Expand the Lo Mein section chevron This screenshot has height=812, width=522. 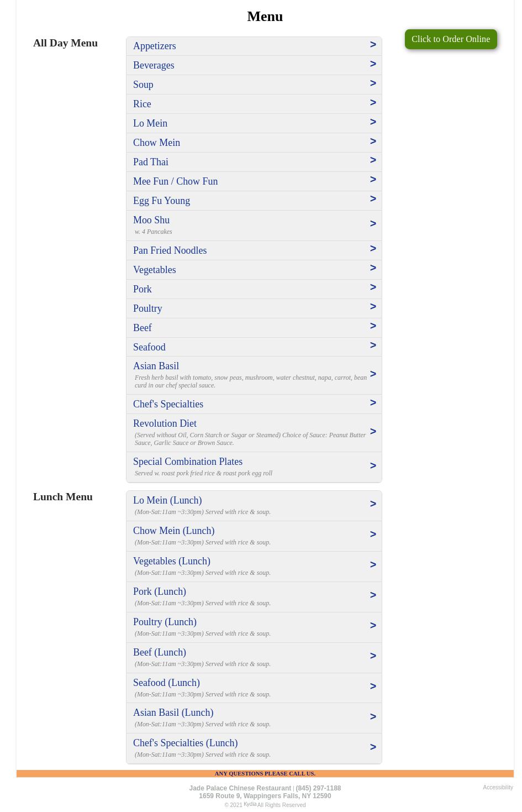(373, 122)
